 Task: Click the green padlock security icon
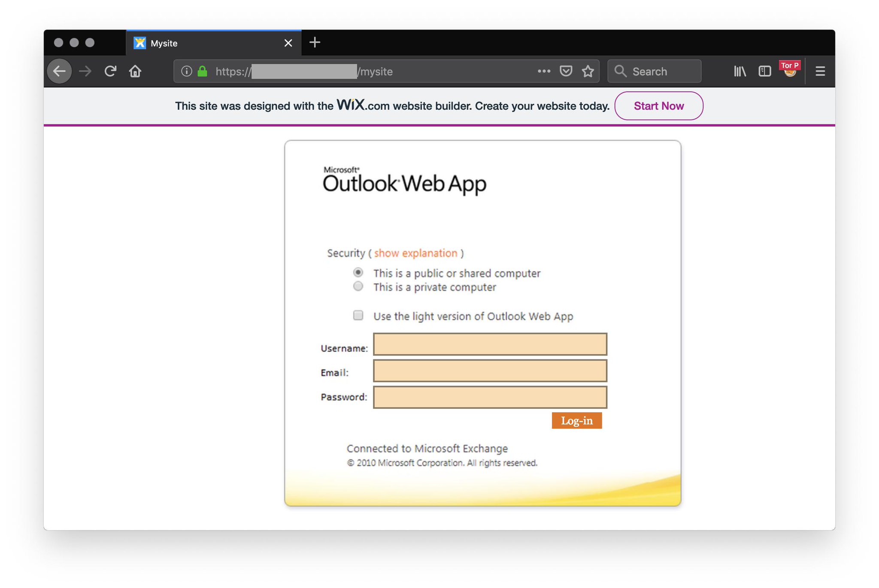pyautogui.click(x=202, y=71)
